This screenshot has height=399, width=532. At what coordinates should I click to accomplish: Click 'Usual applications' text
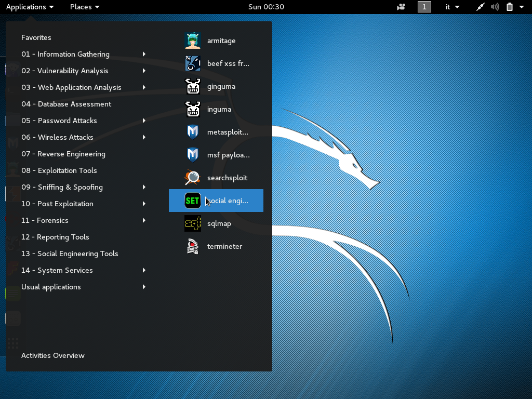[x=51, y=287]
